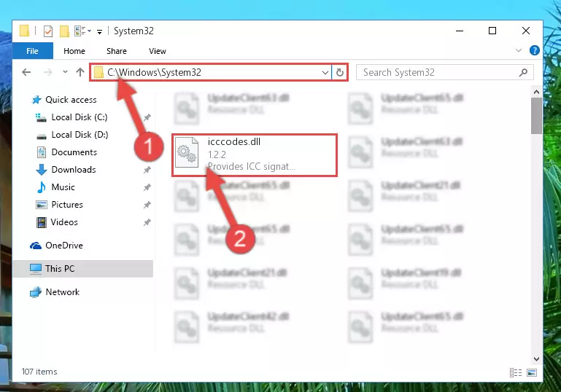
Task: Switch to the View ribbon tab
Action: point(158,51)
